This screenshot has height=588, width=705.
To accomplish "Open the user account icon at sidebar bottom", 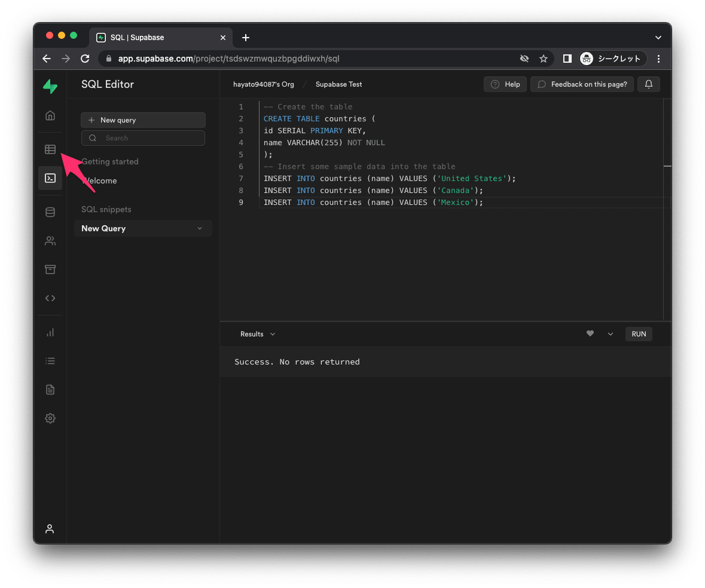I will pos(50,529).
